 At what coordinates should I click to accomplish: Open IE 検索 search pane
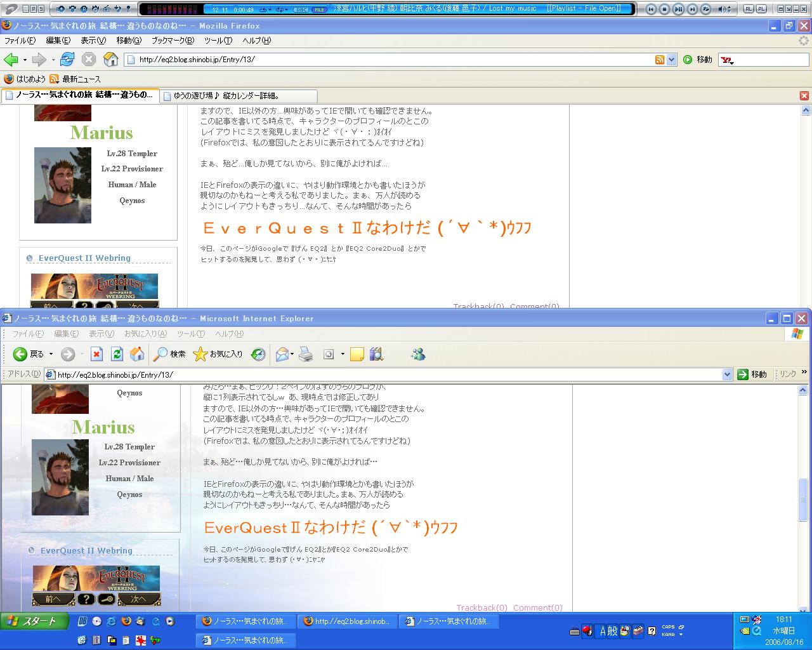click(x=169, y=354)
